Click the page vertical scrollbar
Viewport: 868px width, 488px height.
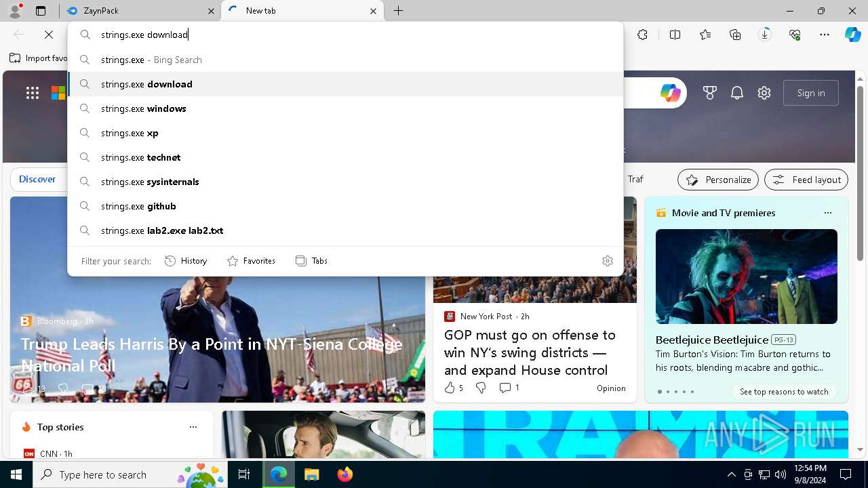tap(860, 174)
